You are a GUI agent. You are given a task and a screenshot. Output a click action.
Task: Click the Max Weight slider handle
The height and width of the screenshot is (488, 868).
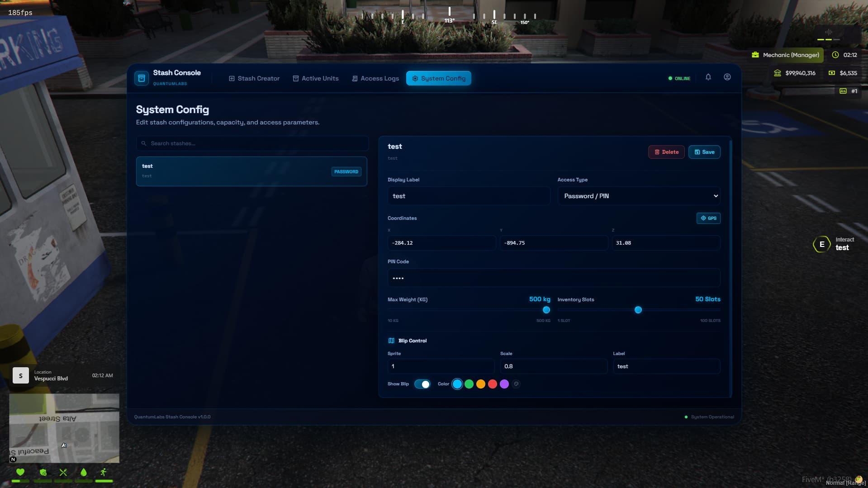pos(546,310)
